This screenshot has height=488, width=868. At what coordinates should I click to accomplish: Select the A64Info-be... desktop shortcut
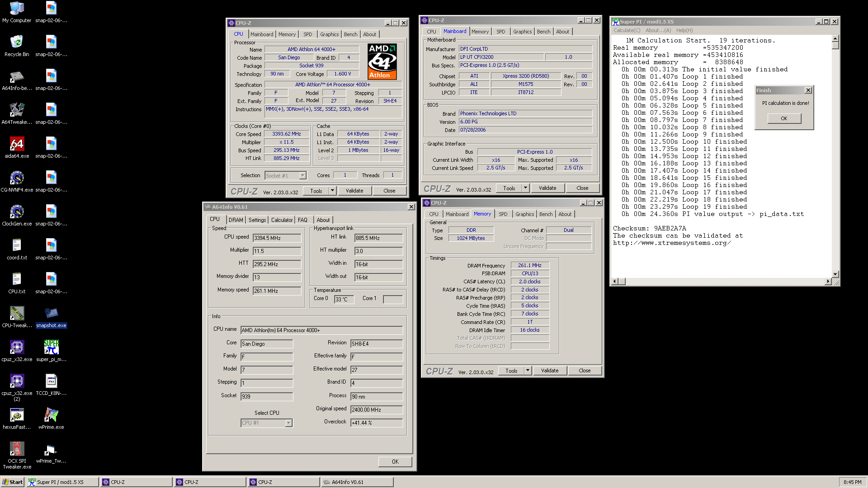coord(17,80)
